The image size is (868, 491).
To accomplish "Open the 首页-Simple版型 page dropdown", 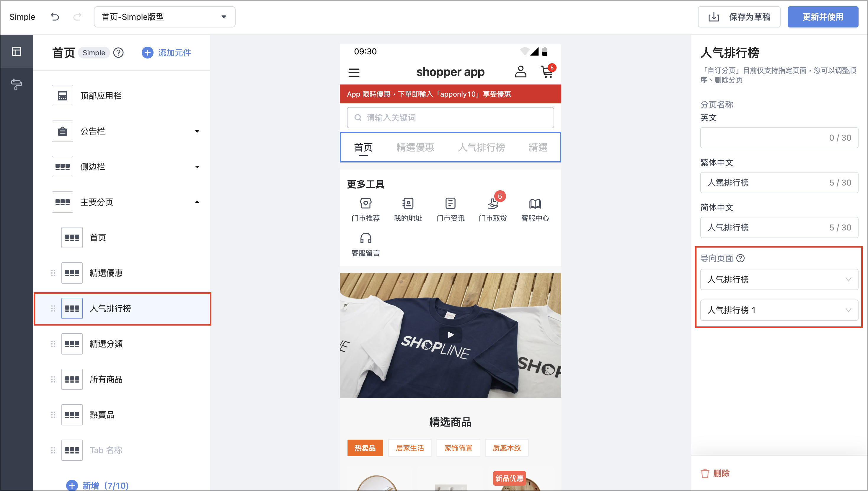I will pos(164,17).
